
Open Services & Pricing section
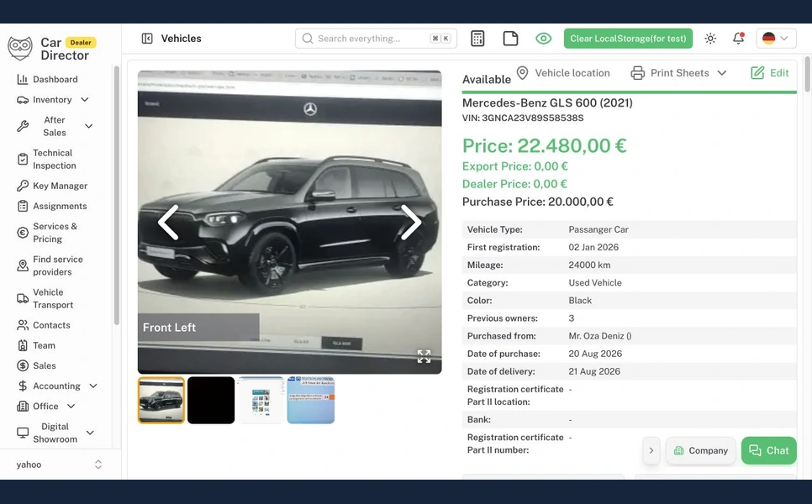pyautogui.click(x=47, y=233)
